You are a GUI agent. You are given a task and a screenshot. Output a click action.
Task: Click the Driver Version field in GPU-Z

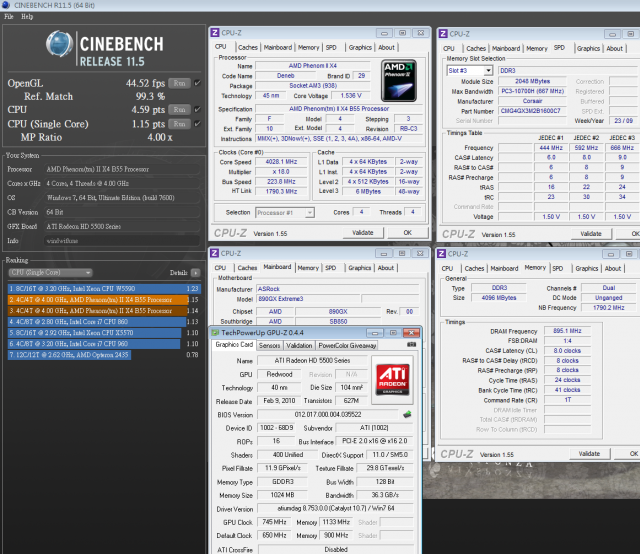point(336,509)
